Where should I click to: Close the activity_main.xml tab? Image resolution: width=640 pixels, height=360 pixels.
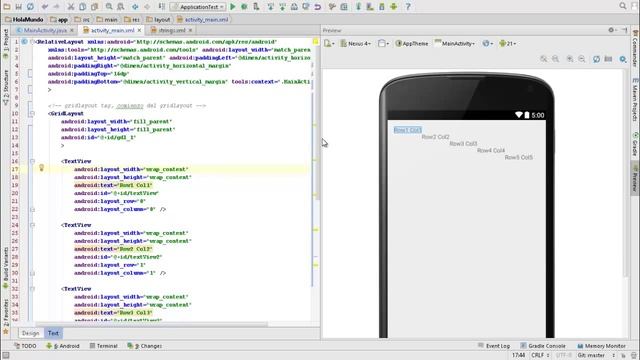(139, 30)
